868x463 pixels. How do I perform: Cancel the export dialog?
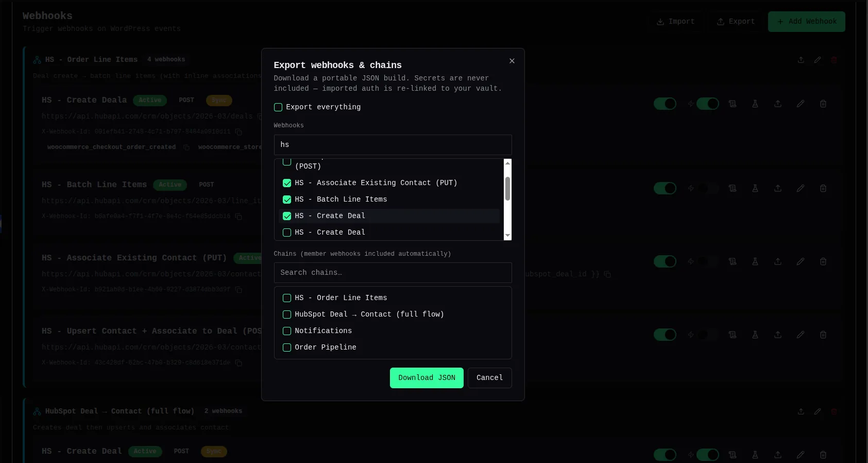point(489,378)
